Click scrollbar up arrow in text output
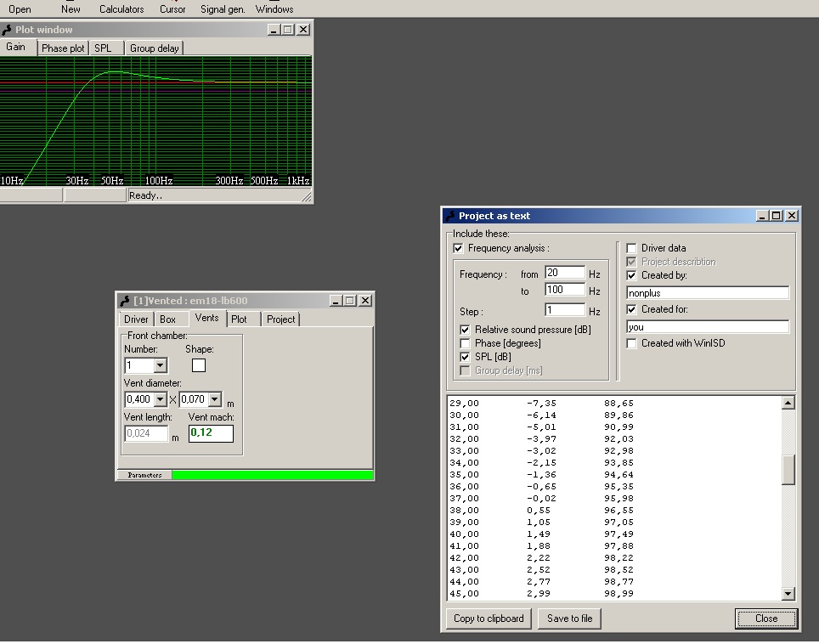 pyautogui.click(x=788, y=404)
